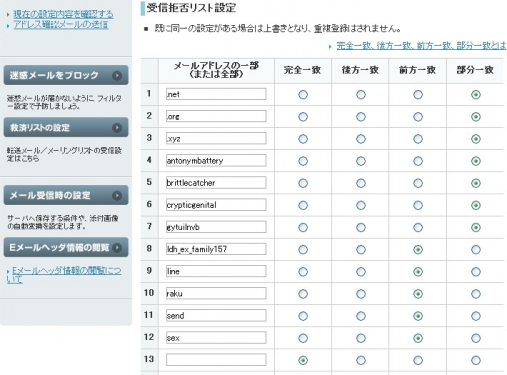
Task: Select 完全一致 for empty row 13
Action: (x=303, y=360)
